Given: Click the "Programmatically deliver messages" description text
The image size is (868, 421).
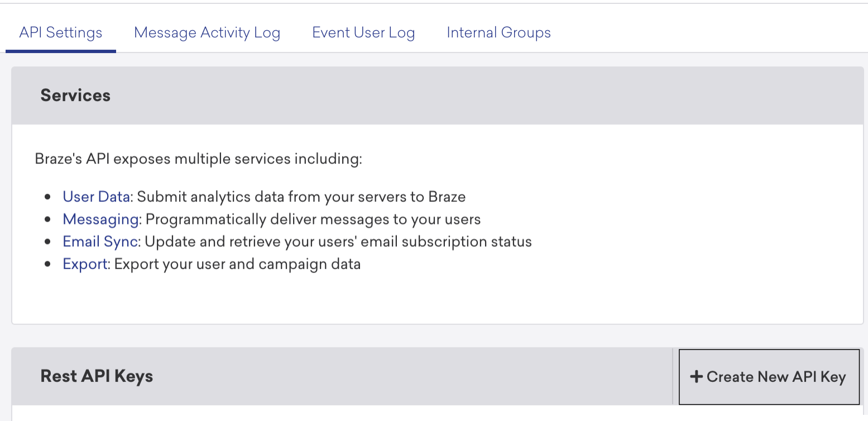Looking at the screenshot, I should pos(313,219).
